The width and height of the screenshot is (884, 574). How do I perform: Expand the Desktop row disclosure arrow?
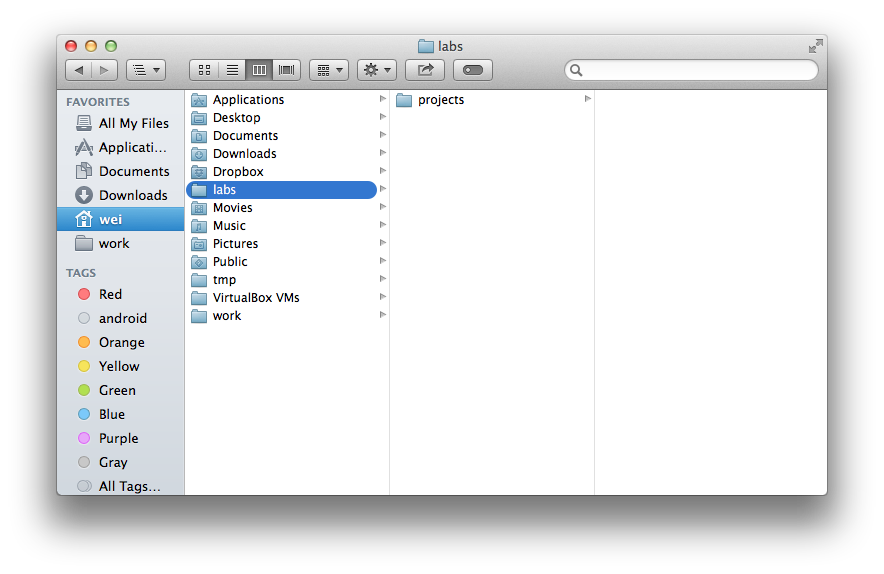(x=383, y=117)
